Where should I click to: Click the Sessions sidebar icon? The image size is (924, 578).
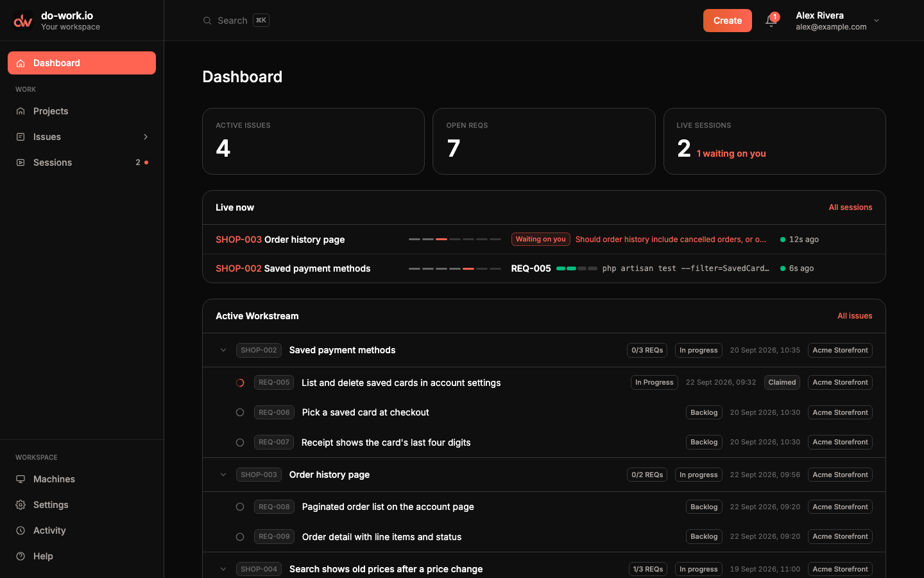(21, 162)
